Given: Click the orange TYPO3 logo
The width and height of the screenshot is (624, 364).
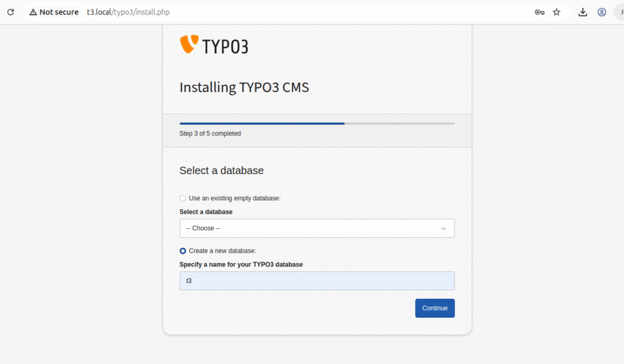Looking at the screenshot, I should point(190,44).
